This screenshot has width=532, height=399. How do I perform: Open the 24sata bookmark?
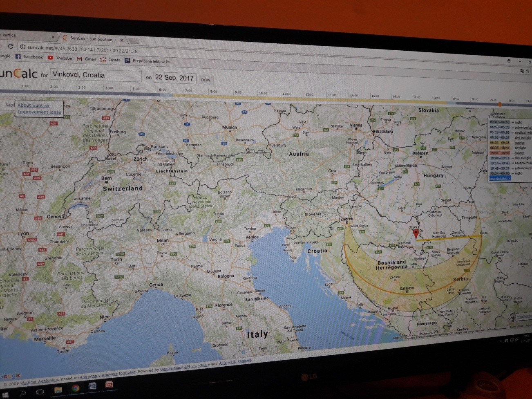pos(110,60)
